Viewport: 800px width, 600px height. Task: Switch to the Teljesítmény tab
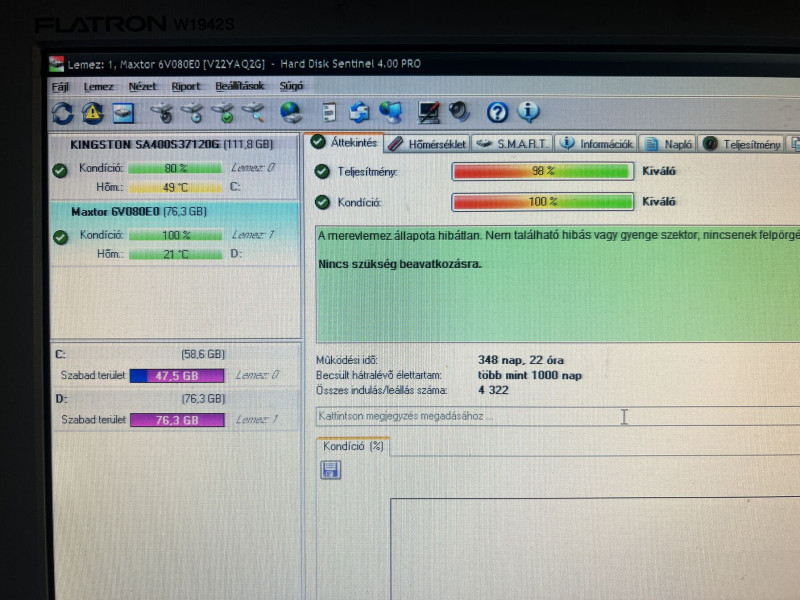point(741,144)
